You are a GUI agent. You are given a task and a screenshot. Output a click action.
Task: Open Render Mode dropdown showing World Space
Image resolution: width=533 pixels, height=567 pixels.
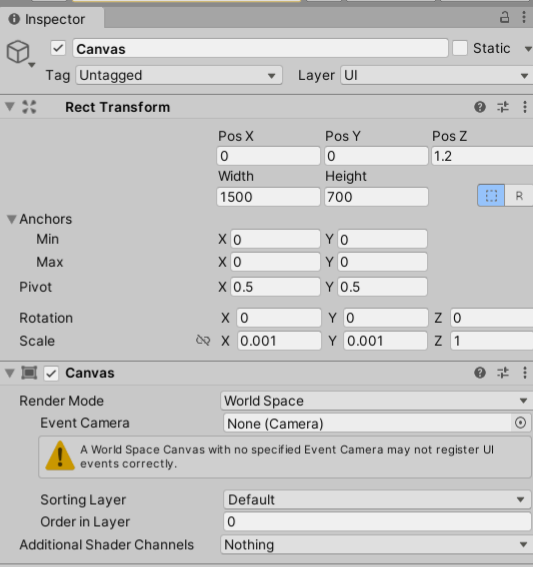[x=376, y=401]
